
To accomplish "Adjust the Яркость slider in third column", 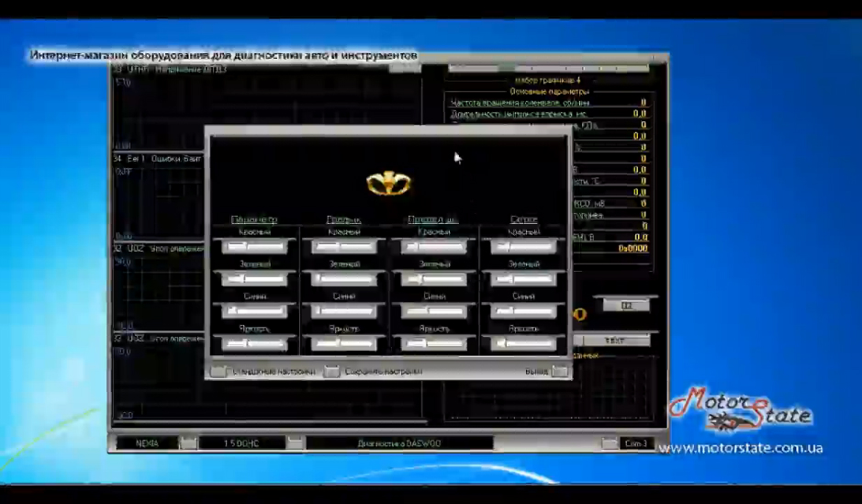I will point(433,344).
